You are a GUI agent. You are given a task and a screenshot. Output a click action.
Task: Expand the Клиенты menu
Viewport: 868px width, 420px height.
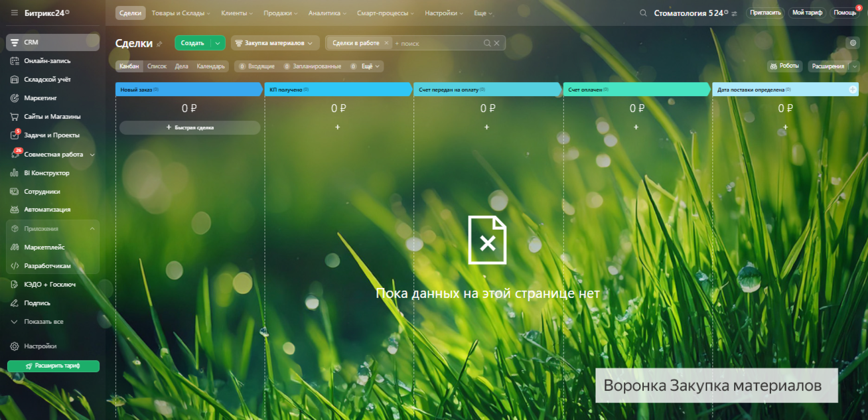point(236,13)
